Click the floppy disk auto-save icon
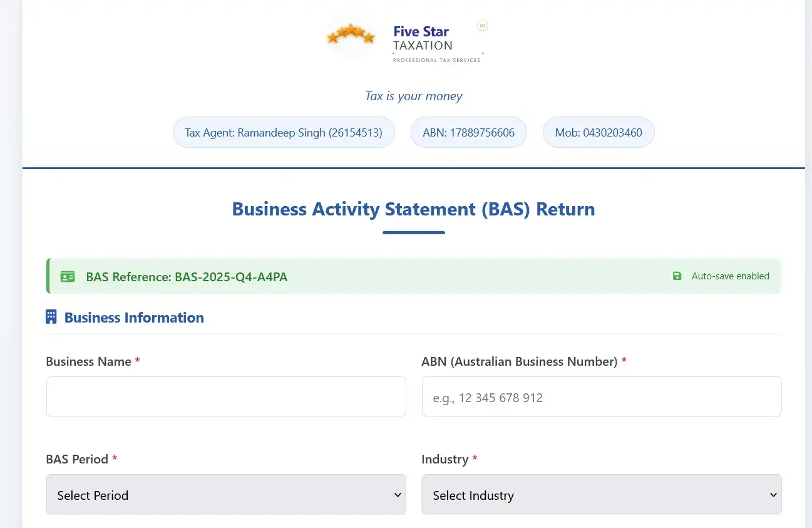Viewport: 812px width, 528px height. (x=677, y=276)
